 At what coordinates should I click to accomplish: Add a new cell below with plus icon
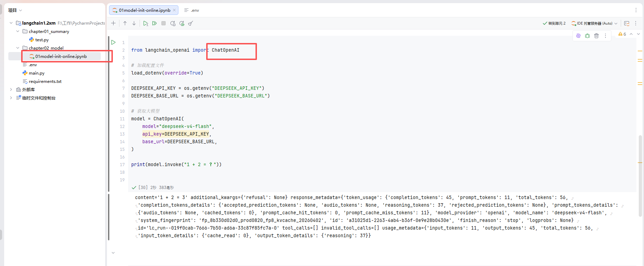pos(113,23)
